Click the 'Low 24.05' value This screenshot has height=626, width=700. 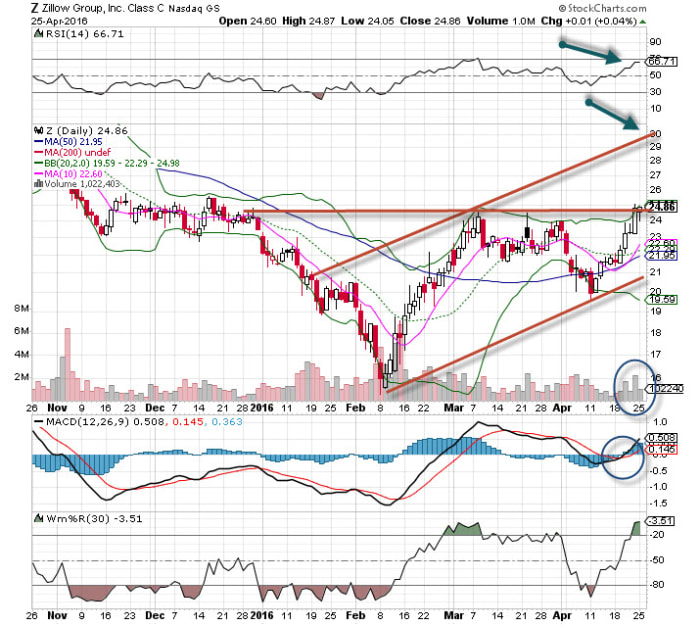[367, 21]
